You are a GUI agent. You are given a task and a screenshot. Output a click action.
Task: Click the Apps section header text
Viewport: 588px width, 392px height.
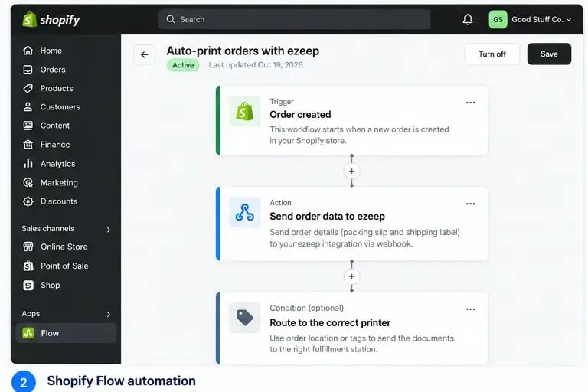pos(31,314)
